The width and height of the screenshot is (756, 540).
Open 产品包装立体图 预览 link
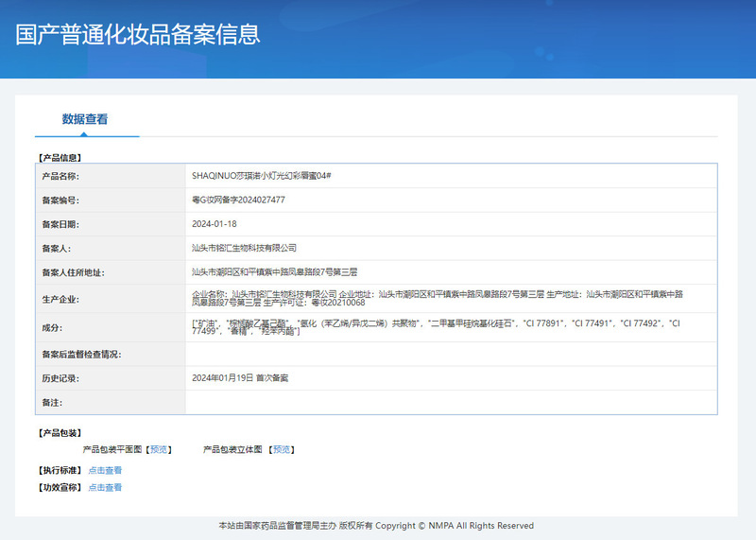point(282,449)
